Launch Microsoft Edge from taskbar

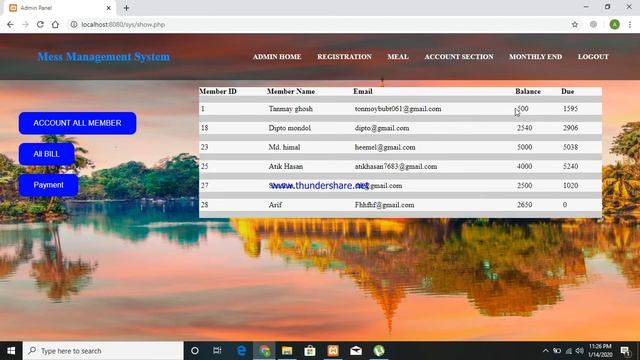click(x=241, y=351)
